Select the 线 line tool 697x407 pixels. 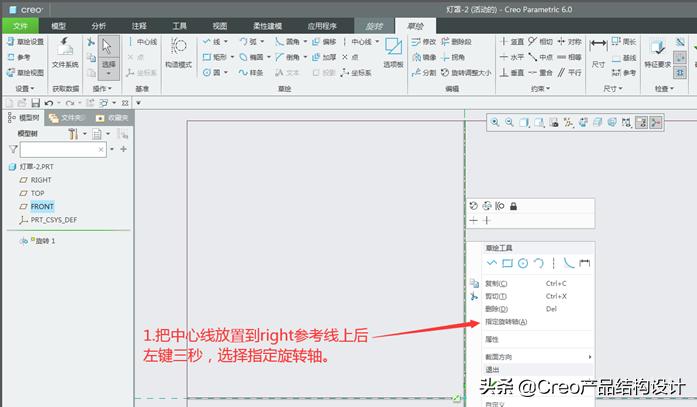212,42
